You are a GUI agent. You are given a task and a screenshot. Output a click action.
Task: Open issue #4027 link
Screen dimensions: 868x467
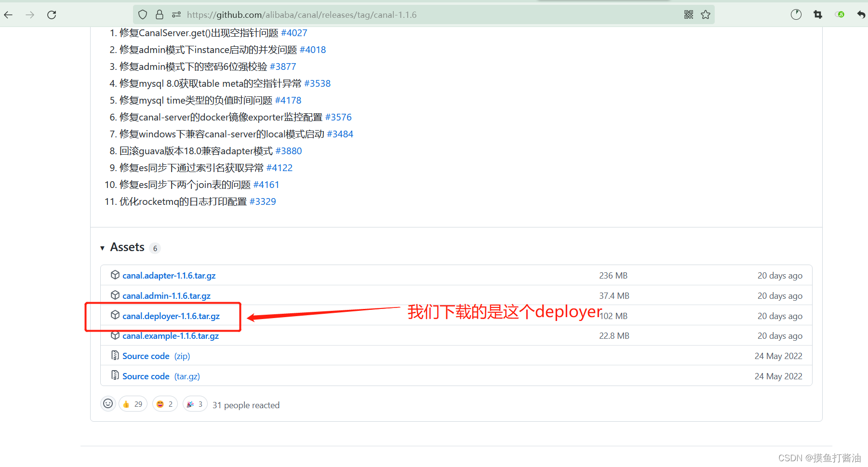coord(294,33)
